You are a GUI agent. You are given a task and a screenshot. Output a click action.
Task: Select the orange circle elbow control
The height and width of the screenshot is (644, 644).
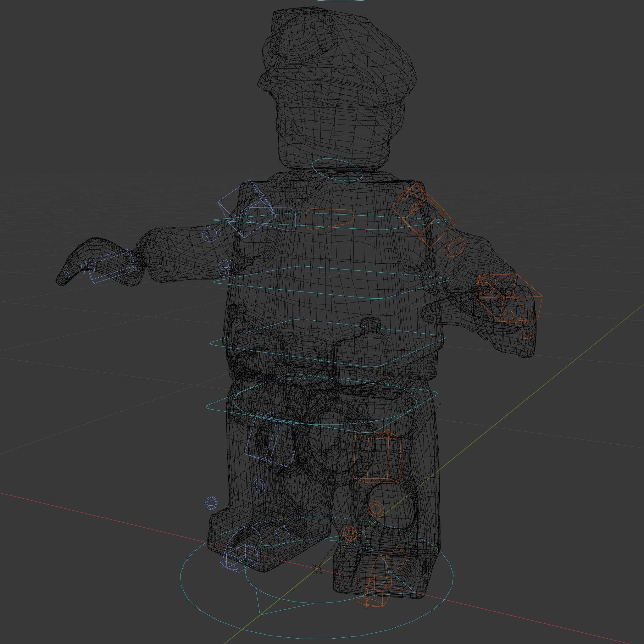454,247
